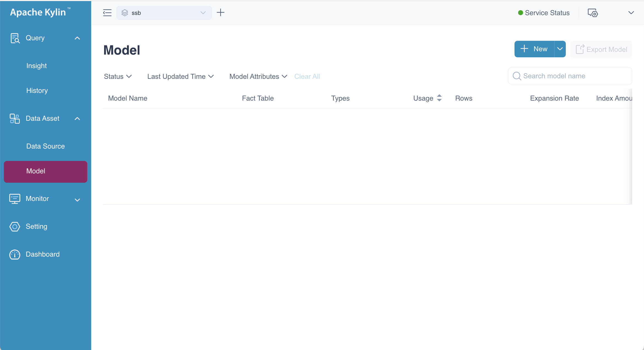Viewport: 644px width, 350px height.
Task: Expand the Monitor menu section
Action: 77,200
